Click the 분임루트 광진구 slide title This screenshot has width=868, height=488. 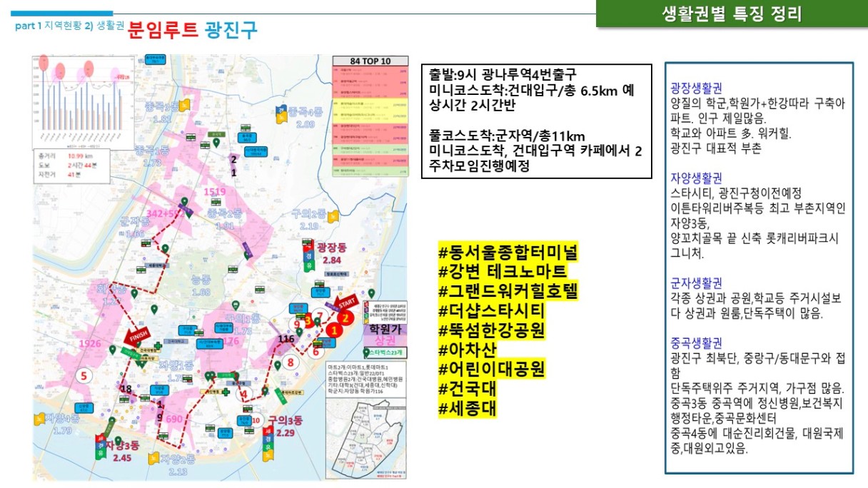click(x=193, y=30)
